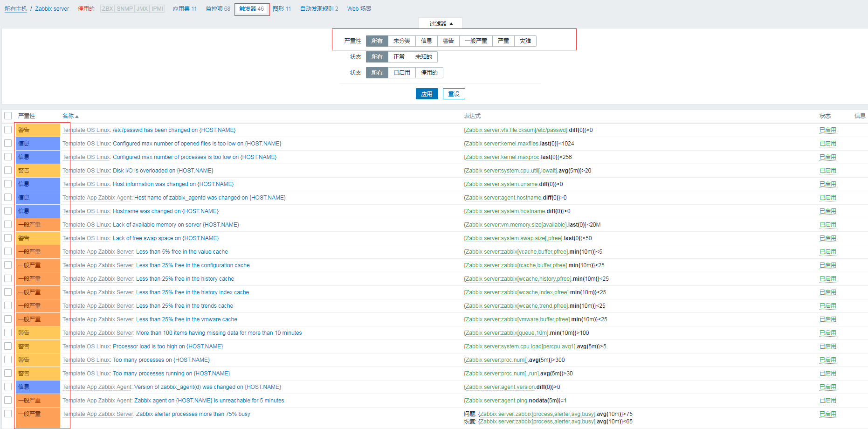The height and width of the screenshot is (429, 868).
Task: Check the Zabbix agent unreachable for 5 minutes row
Action: (8, 400)
